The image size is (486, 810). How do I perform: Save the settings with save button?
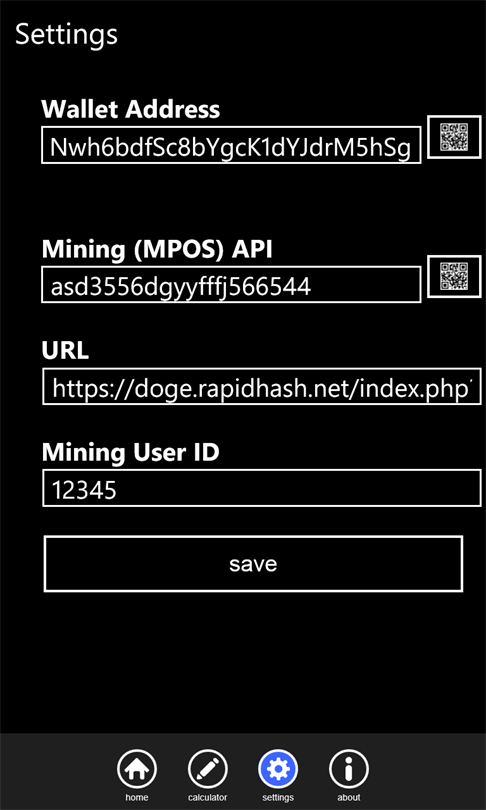[x=253, y=564]
